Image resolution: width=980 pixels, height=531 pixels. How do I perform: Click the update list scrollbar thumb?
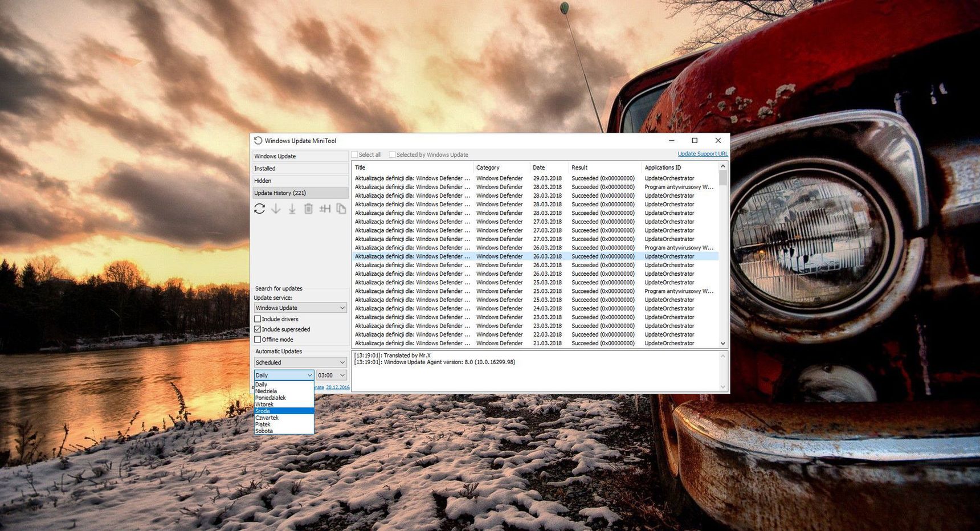(x=723, y=178)
